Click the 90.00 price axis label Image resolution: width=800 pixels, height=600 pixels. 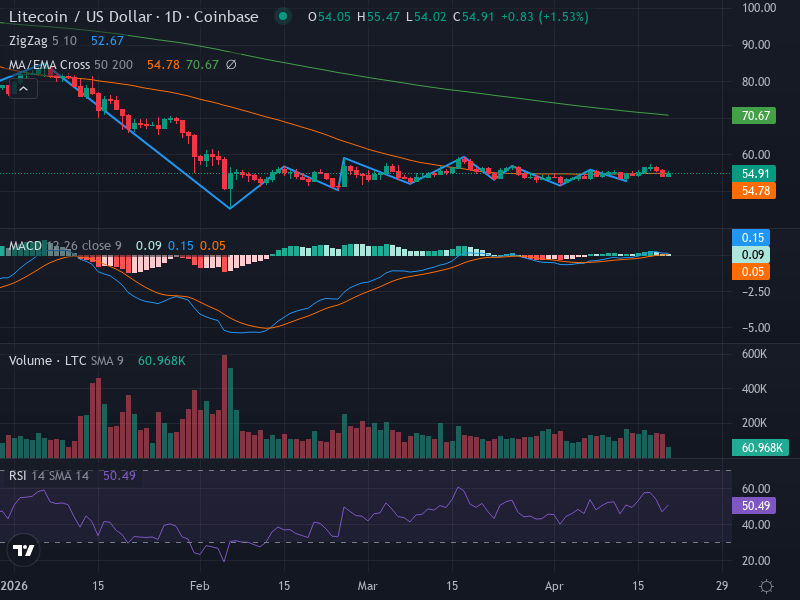756,45
